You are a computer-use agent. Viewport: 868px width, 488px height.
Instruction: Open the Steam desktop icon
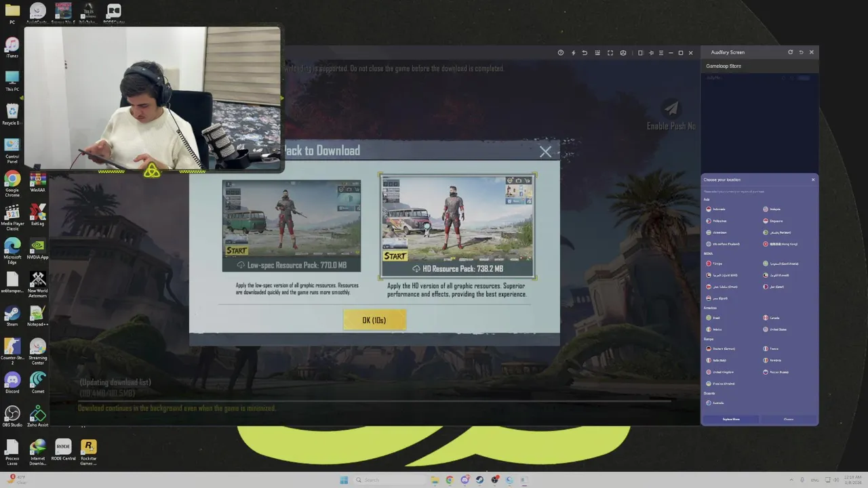pyautogui.click(x=12, y=316)
